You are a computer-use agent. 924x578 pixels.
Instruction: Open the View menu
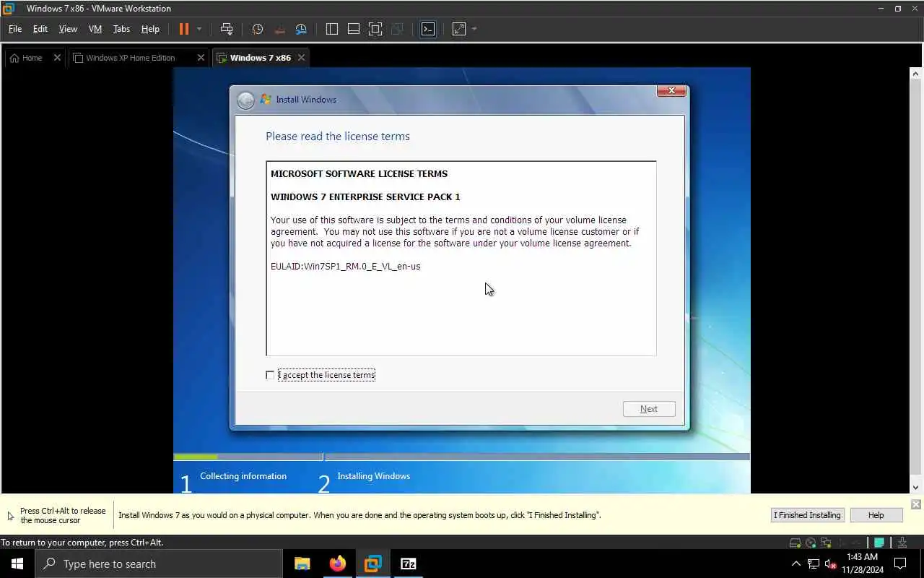(x=68, y=29)
